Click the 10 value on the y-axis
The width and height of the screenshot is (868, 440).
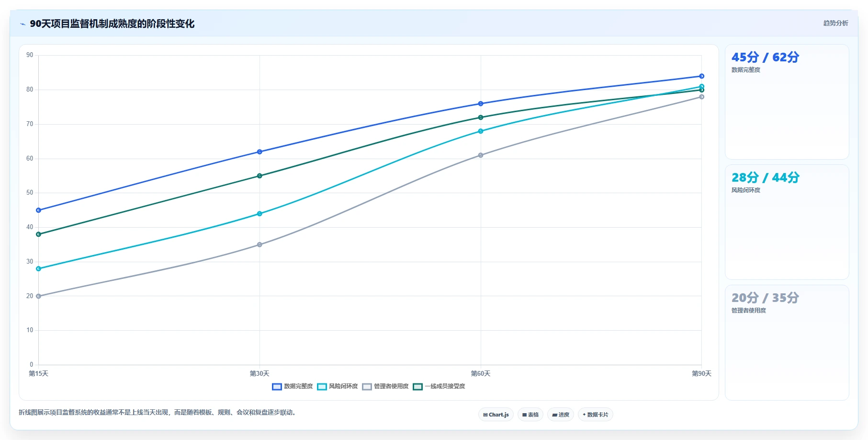(30, 330)
